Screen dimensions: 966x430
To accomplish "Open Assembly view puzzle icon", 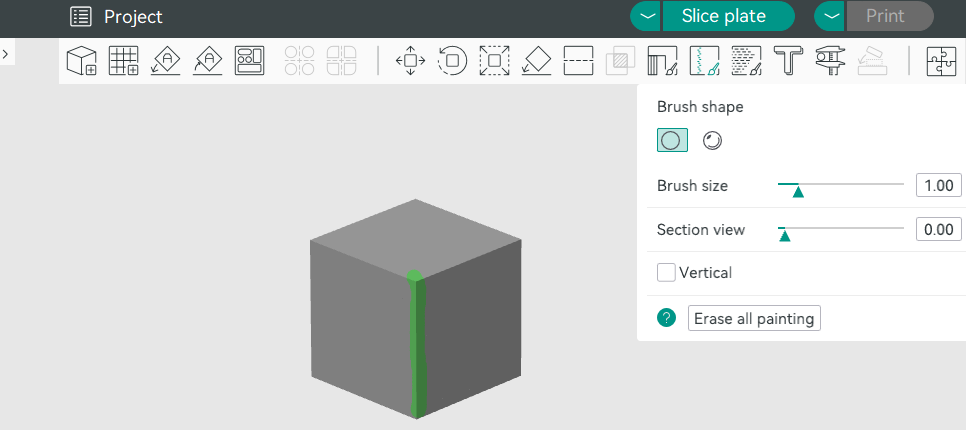I will click(x=941, y=61).
